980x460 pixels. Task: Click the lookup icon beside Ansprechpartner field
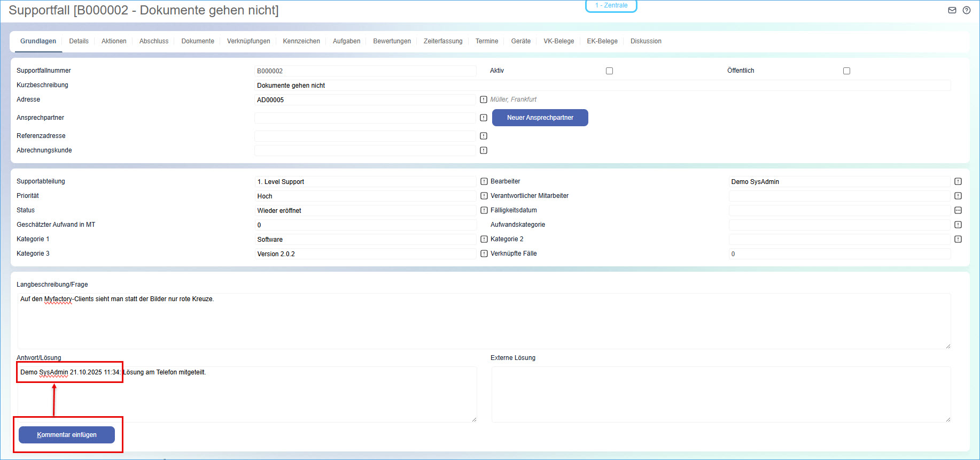(x=484, y=118)
